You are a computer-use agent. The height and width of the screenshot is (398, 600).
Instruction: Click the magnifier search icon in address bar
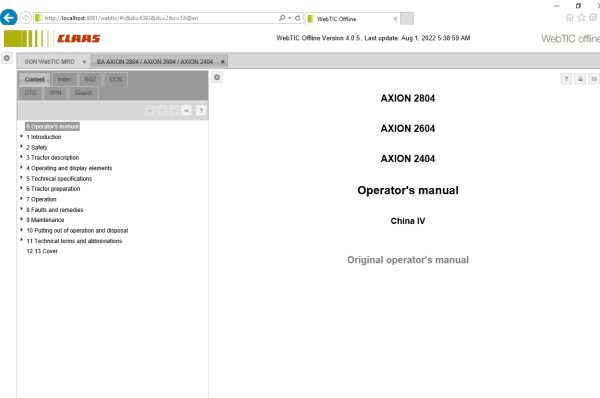coord(282,18)
